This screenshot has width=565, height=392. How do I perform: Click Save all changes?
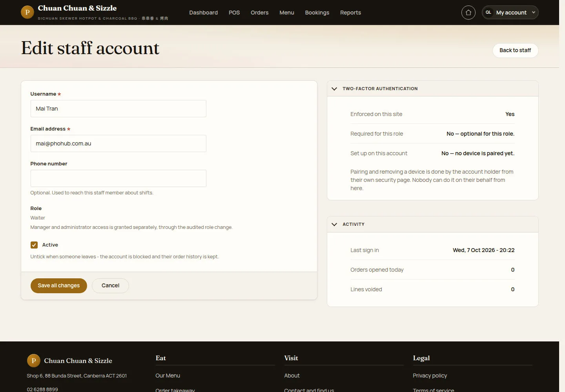pos(59,286)
